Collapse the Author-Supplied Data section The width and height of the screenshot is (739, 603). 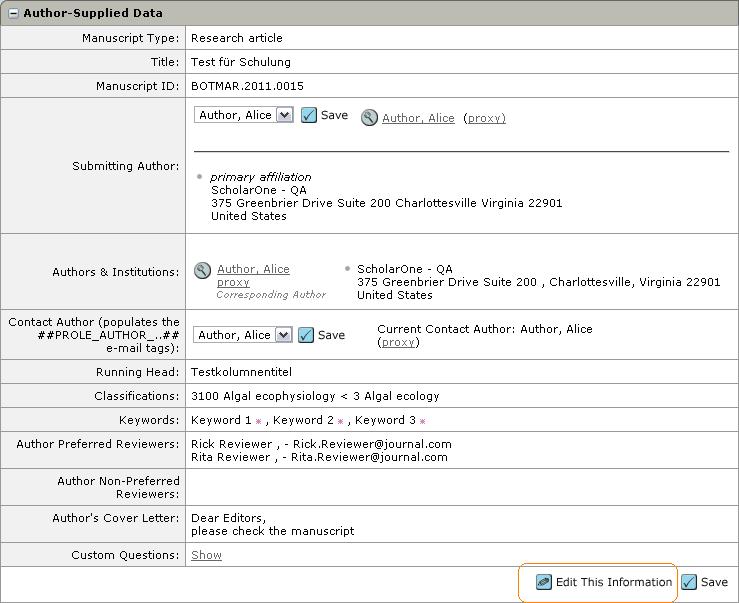(14, 13)
